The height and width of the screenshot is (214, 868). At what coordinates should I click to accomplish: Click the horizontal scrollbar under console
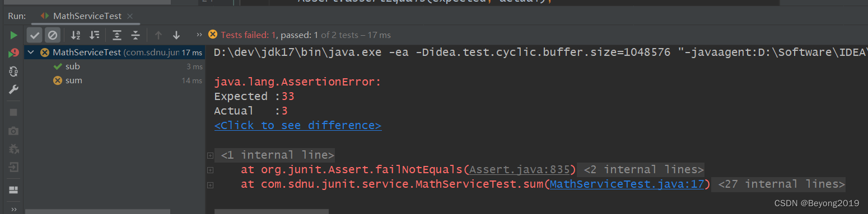(272, 211)
